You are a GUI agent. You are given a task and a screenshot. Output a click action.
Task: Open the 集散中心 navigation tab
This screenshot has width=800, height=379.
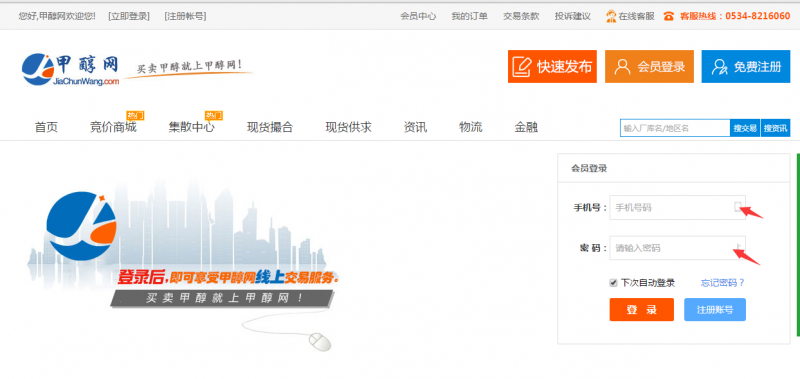pos(192,128)
